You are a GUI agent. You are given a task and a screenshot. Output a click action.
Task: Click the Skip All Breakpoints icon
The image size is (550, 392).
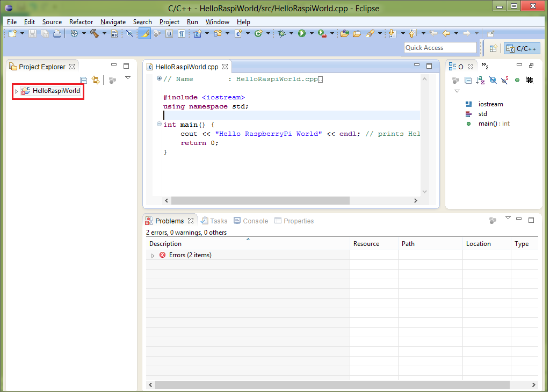(130, 34)
